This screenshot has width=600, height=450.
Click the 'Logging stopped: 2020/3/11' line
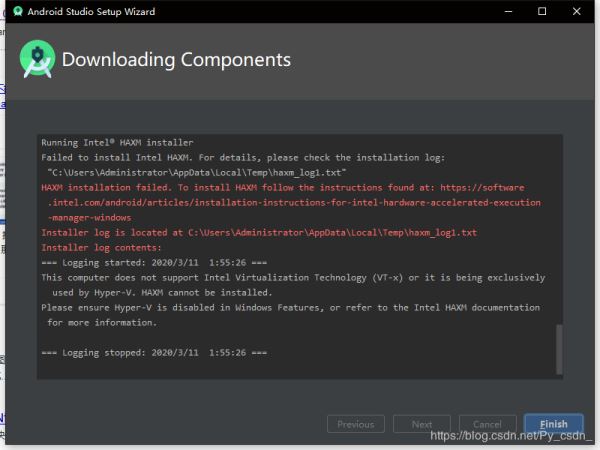[154, 352]
